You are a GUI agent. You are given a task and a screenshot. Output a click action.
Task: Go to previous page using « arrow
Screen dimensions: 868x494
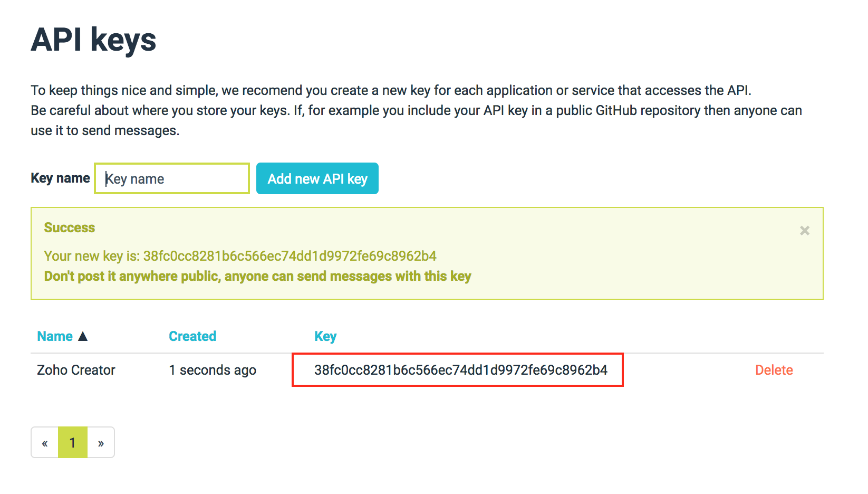point(45,443)
